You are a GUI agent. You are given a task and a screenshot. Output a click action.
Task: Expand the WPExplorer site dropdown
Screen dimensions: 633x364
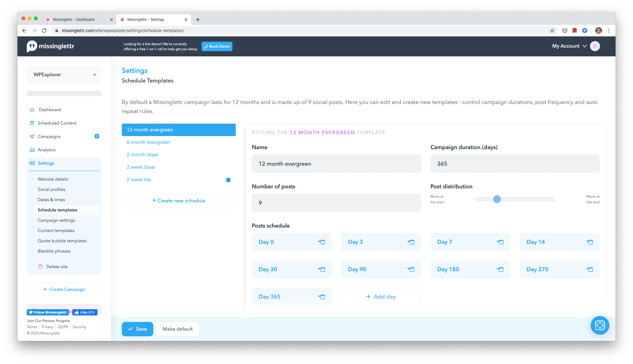(x=64, y=74)
